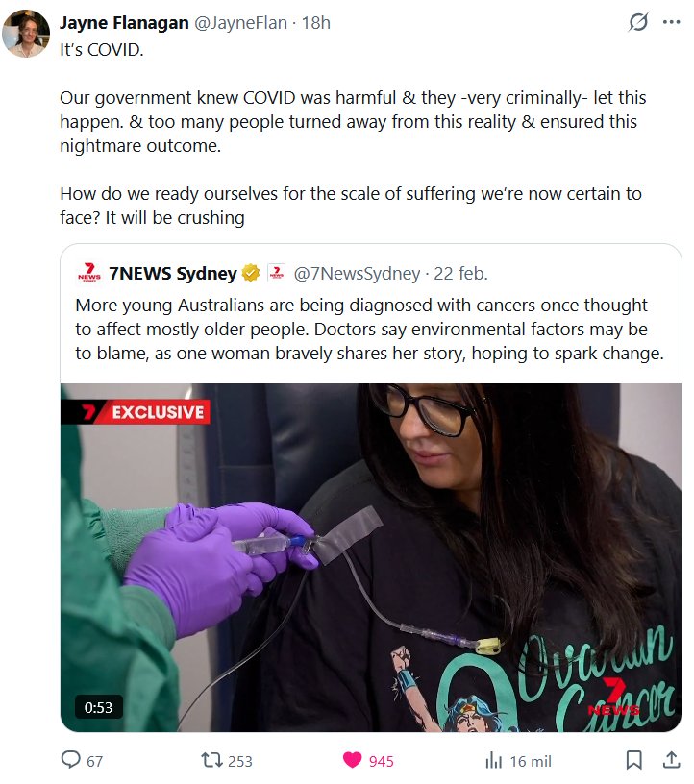Viewport: 694px width, 784px height.
Task: Open the Jayne Flanagan name link
Action: click(124, 22)
